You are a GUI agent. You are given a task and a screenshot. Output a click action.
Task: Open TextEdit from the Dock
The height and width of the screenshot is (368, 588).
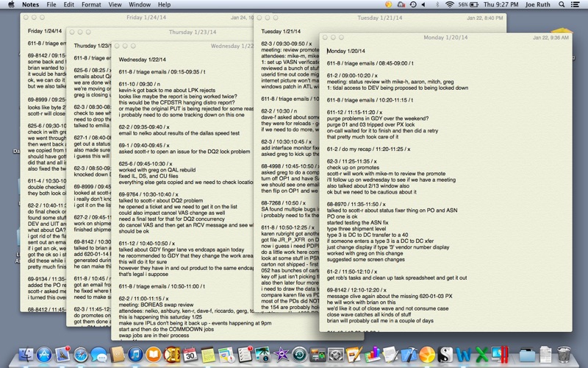point(390,355)
